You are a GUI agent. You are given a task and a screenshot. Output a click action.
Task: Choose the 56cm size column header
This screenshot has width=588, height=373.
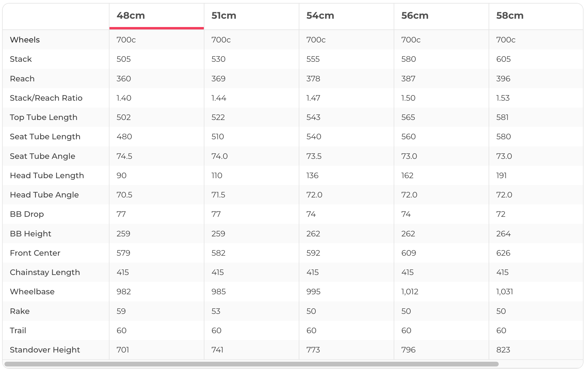pyautogui.click(x=415, y=15)
